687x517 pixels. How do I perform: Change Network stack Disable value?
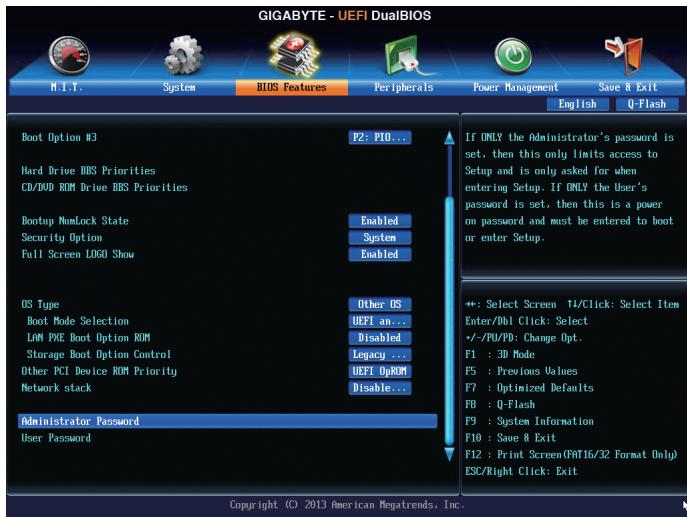click(x=380, y=388)
